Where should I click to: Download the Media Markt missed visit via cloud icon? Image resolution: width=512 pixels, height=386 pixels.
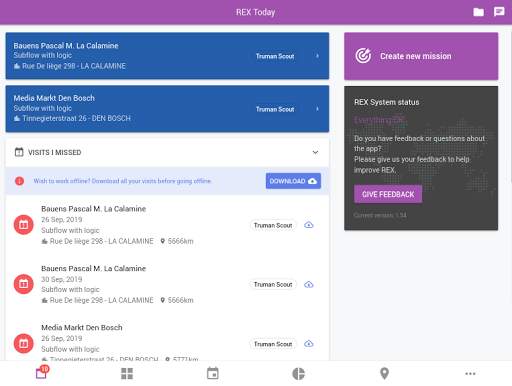[x=309, y=344]
